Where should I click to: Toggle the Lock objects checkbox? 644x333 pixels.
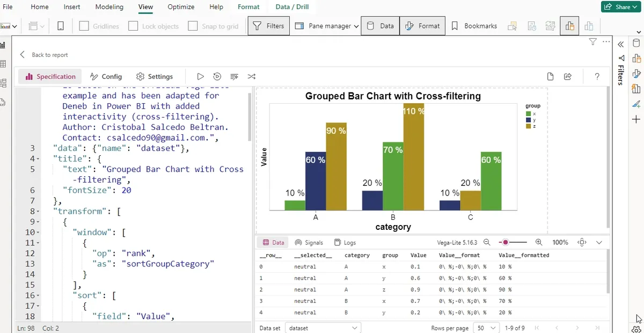coord(133,26)
